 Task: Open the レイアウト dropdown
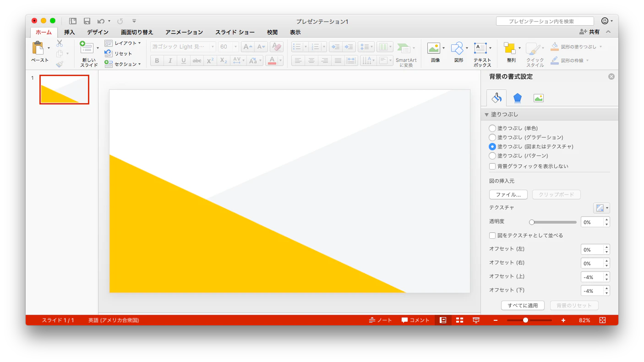tap(123, 43)
